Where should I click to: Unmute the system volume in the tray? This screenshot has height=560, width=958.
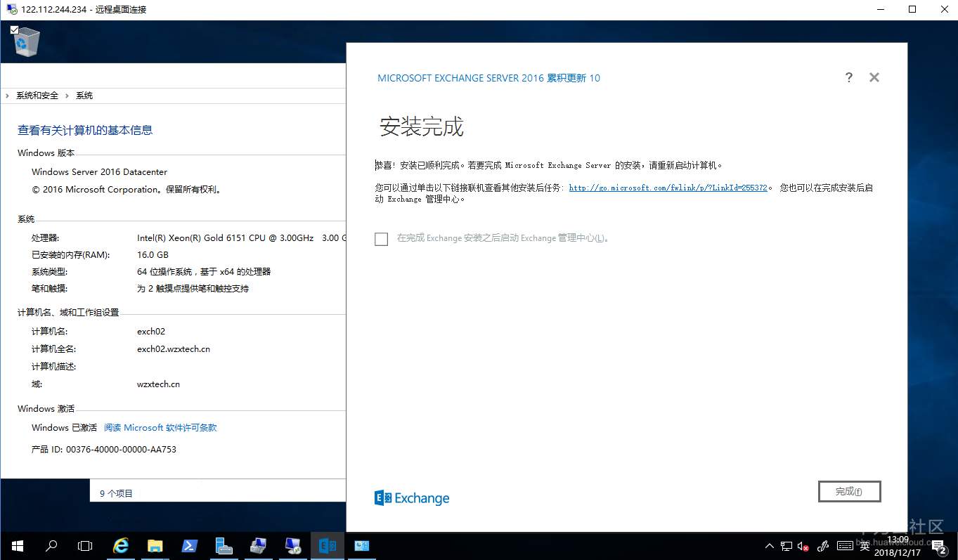point(803,545)
